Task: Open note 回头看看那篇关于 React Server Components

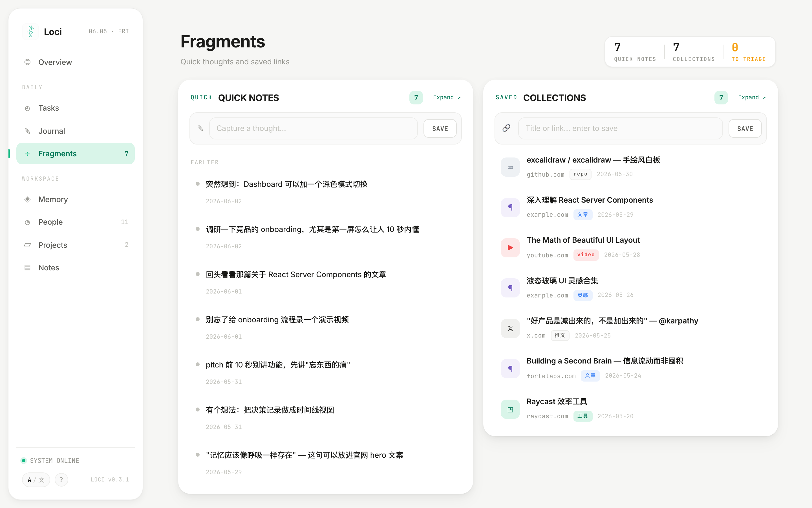Action: pyautogui.click(x=296, y=275)
